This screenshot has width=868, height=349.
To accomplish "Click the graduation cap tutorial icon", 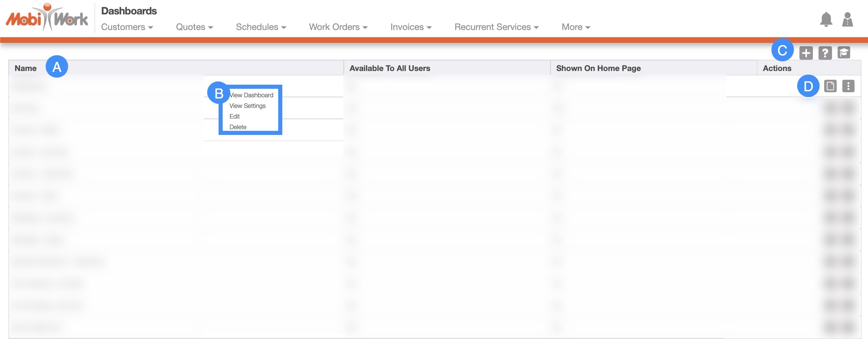I will coord(844,53).
